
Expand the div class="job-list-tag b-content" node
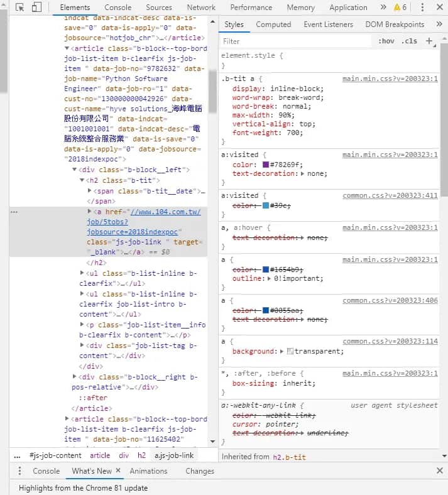click(x=82, y=345)
